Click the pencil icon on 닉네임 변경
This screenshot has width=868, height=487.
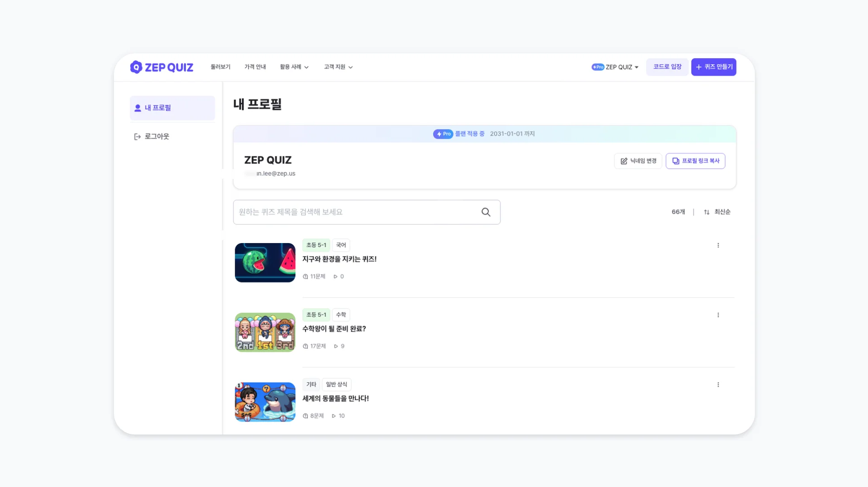tap(624, 161)
